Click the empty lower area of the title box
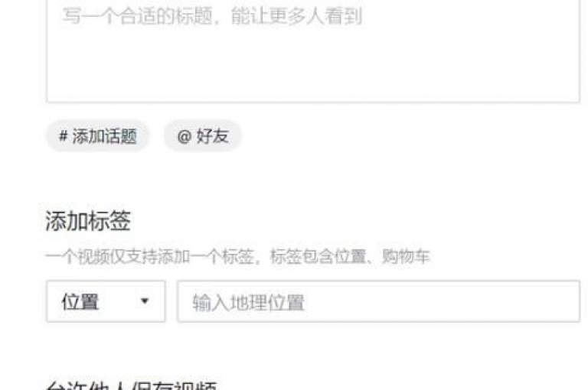This screenshot has width=588, height=390. 313,71
